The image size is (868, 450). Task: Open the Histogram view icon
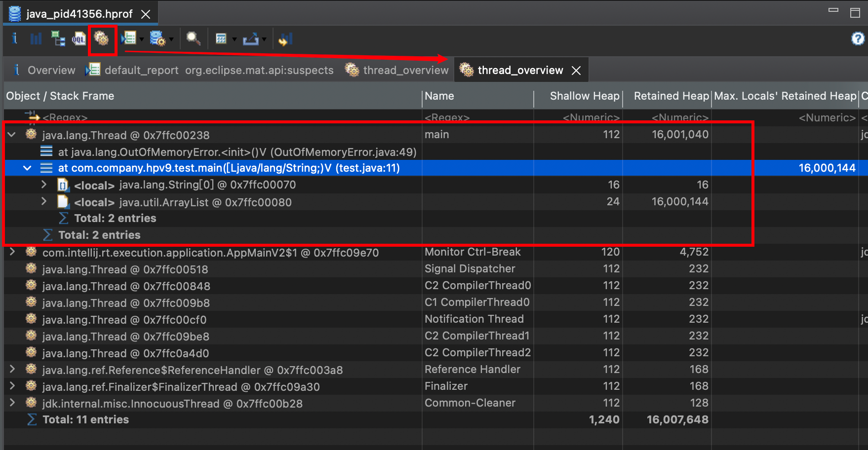(x=36, y=38)
